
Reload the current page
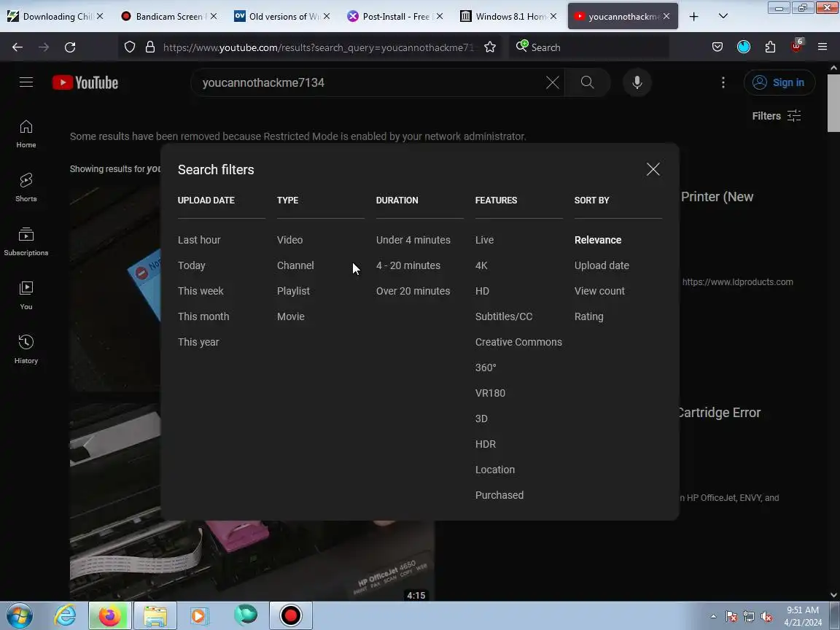pyautogui.click(x=70, y=47)
